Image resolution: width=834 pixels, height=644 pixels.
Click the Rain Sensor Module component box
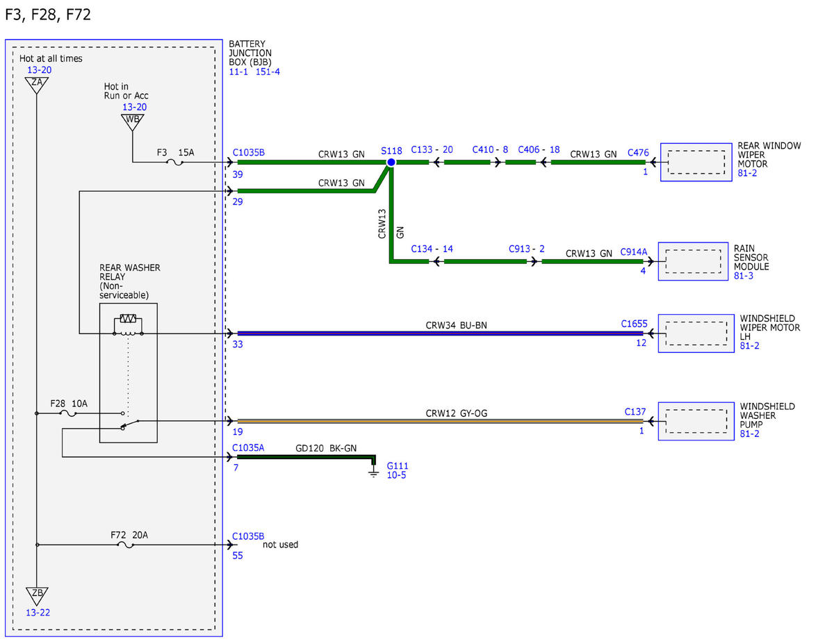[x=694, y=261]
